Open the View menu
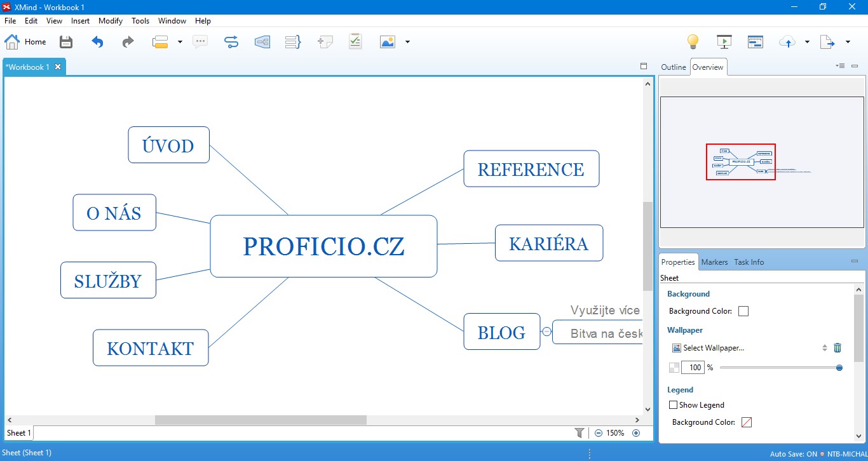 pos(55,21)
